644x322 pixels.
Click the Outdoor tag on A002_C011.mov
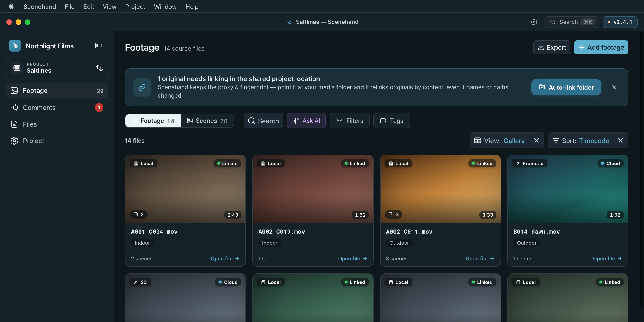[x=399, y=243]
